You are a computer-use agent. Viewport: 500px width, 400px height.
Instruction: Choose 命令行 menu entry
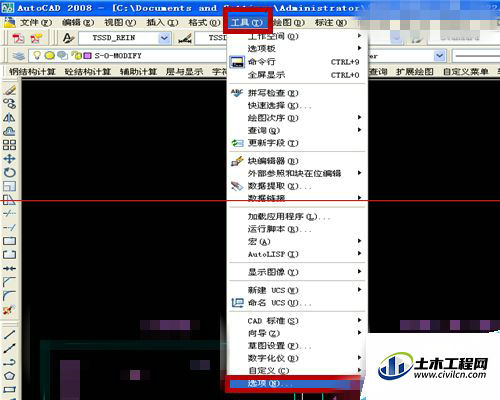[x=297, y=62]
